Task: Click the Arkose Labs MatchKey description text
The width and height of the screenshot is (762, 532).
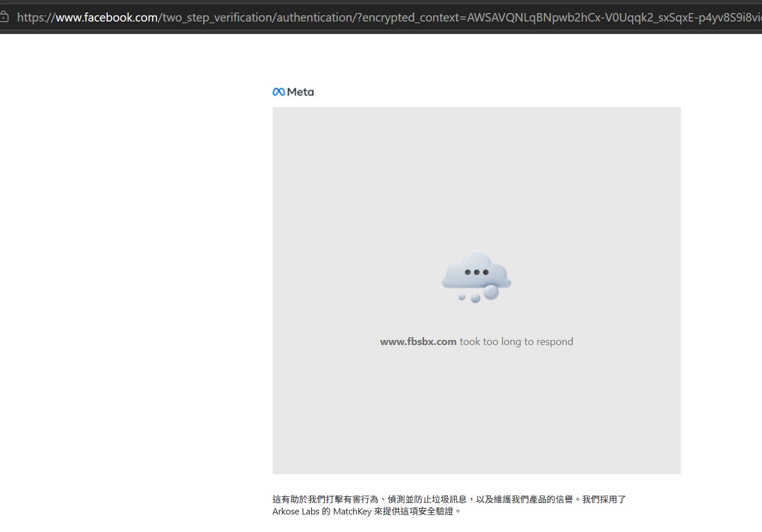Action: pos(449,505)
